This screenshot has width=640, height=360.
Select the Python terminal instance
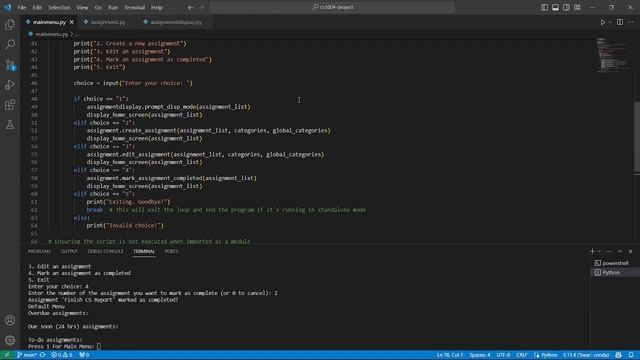click(x=615, y=273)
